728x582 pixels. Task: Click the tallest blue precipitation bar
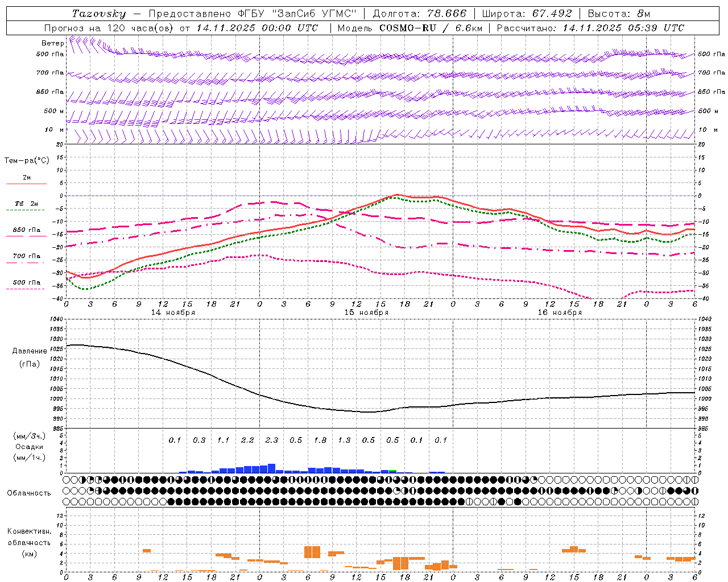coord(271,468)
